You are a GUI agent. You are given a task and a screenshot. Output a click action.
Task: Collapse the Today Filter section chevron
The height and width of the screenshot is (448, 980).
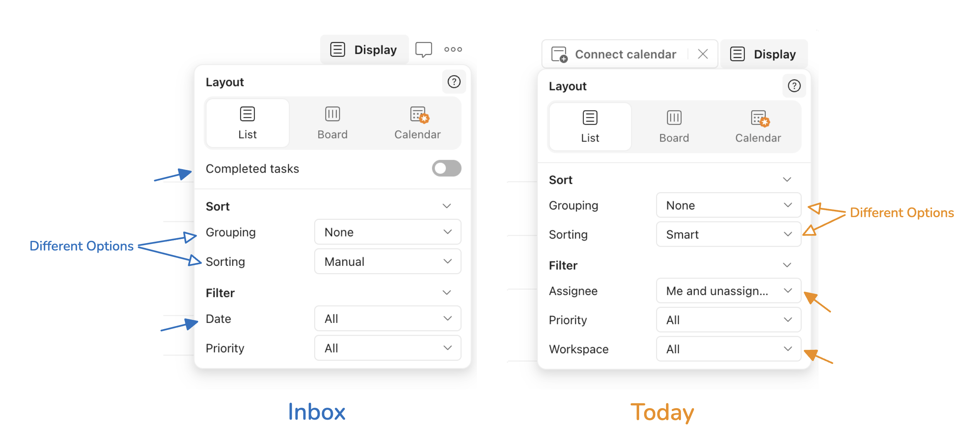click(787, 265)
